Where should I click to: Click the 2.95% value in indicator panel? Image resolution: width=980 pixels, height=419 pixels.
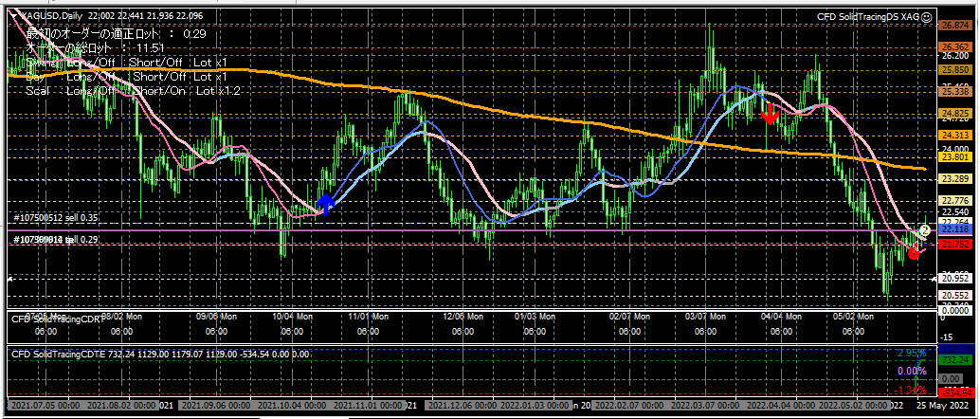coord(912,354)
